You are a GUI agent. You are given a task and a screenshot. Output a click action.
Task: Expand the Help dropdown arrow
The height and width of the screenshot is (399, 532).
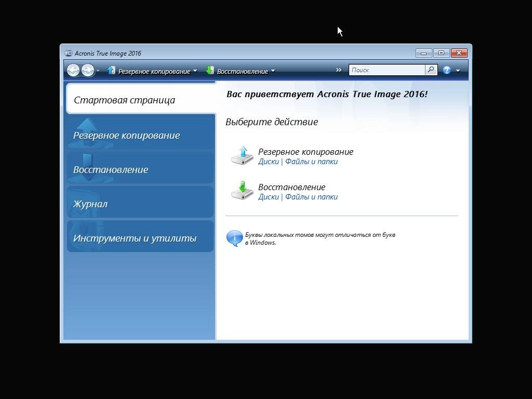pos(458,71)
